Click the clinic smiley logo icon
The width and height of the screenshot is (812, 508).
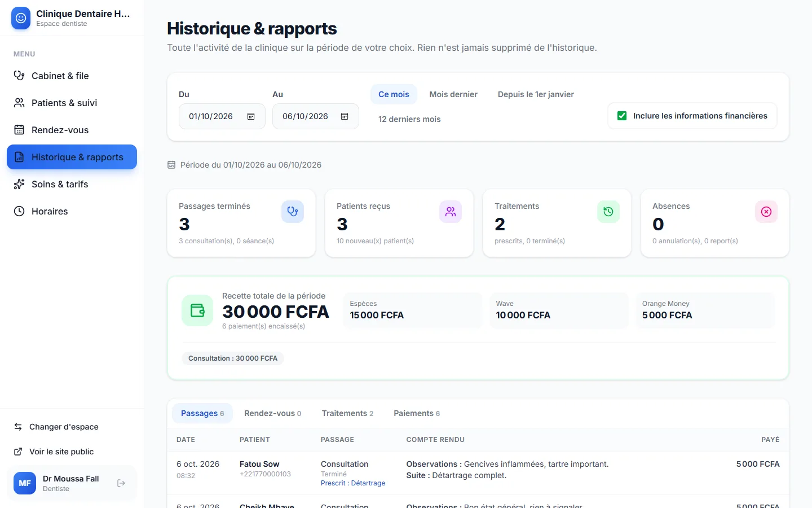coord(21,18)
